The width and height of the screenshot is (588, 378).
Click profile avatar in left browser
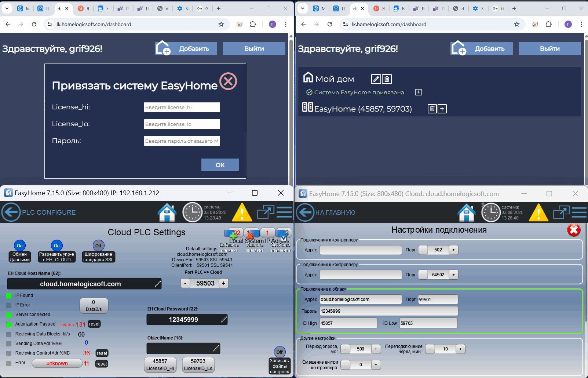click(273, 24)
